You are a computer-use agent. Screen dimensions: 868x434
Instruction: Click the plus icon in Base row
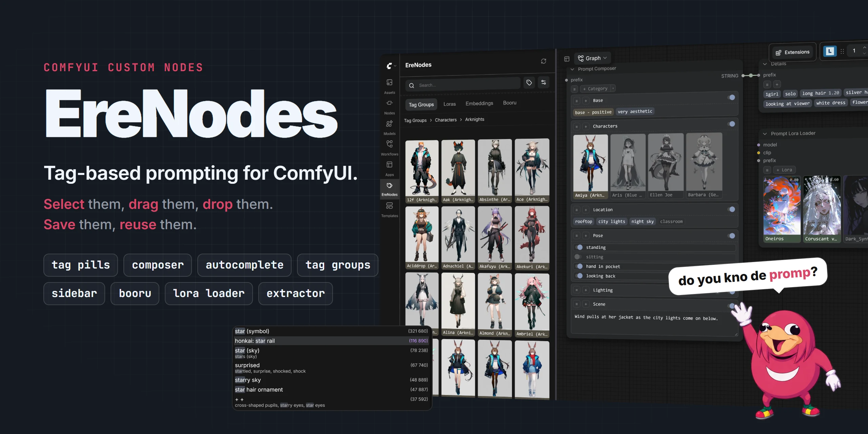point(586,101)
